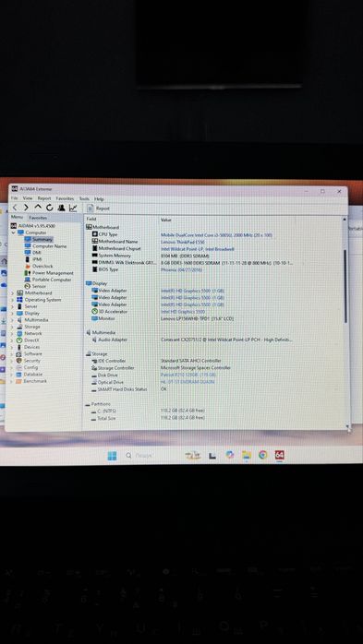Go forward with the Forward arrow toolbar icon

26,208
